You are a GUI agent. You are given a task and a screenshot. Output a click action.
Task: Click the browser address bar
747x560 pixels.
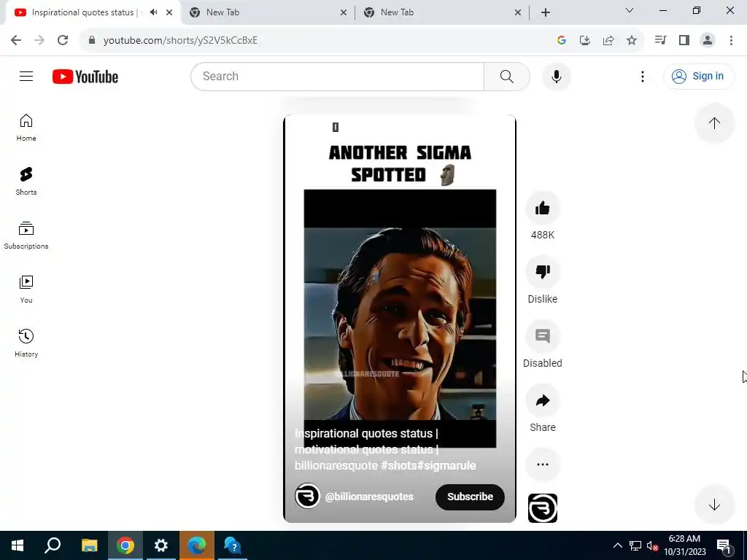coord(314,41)
